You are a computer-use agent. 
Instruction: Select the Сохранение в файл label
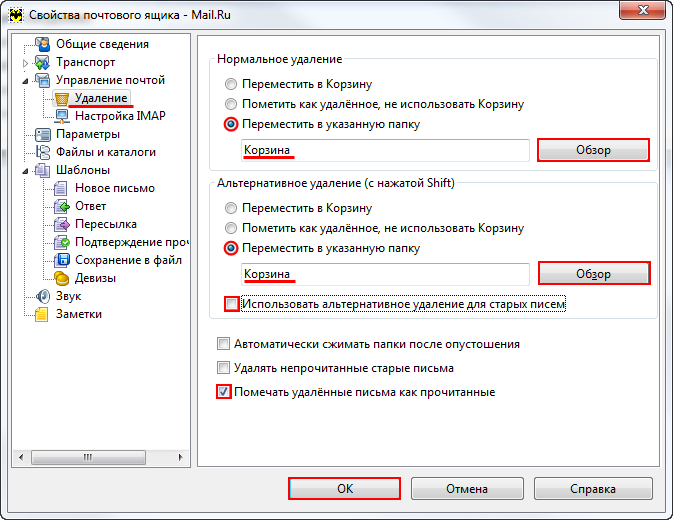128,260
